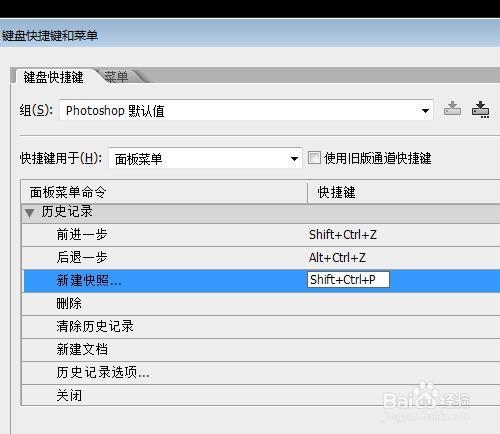Click the create new shortcut set icon
500x434 pixels.
point(480,109)
